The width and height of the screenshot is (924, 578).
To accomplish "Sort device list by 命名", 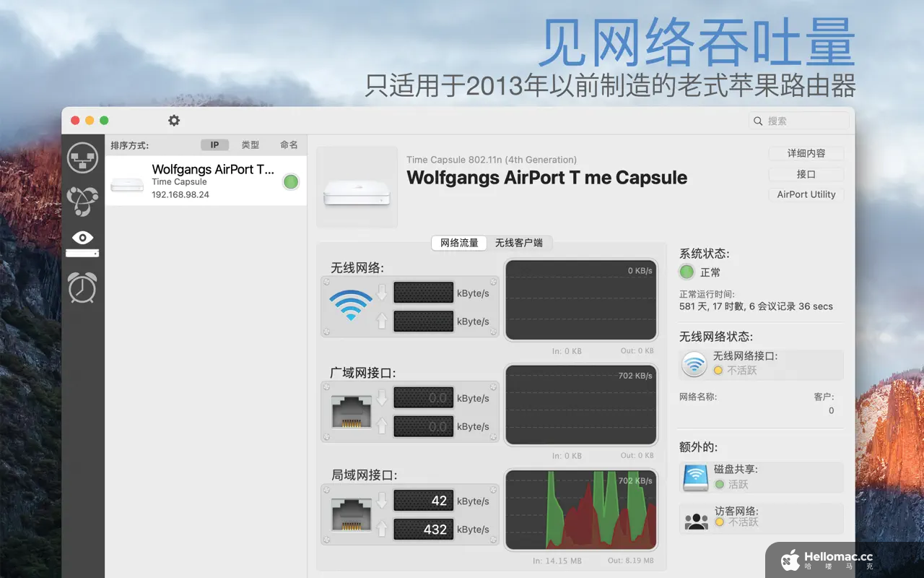I will click(x=289, y=145).
